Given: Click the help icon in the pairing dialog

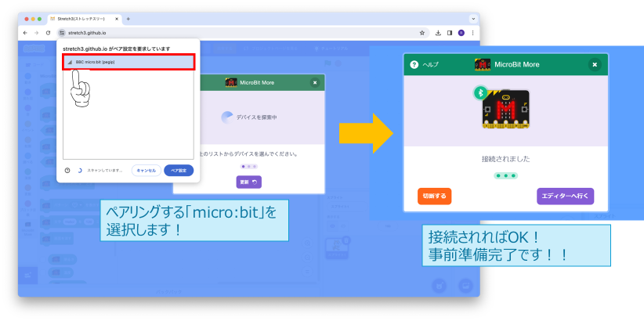Looking at the screenshot, I should (x=67, y=171).
